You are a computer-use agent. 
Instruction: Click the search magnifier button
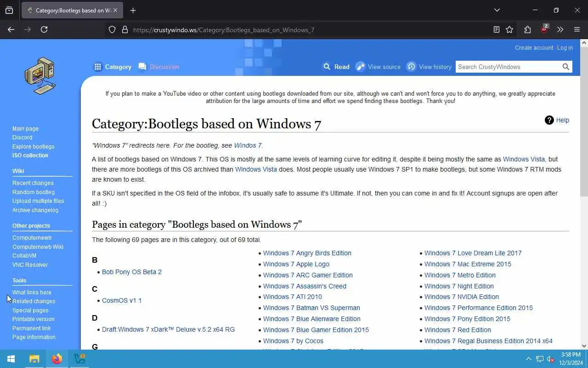[x=566, y=67]
